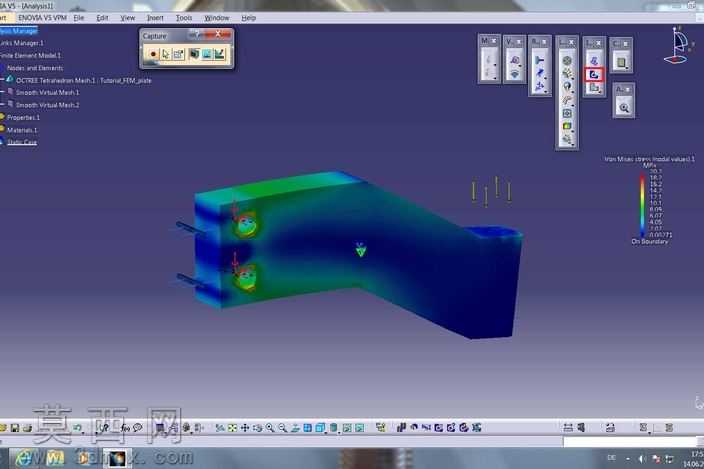Start recording in Capture toolbar
This screenshot has width=704, height=469.
tap(153, 54)
